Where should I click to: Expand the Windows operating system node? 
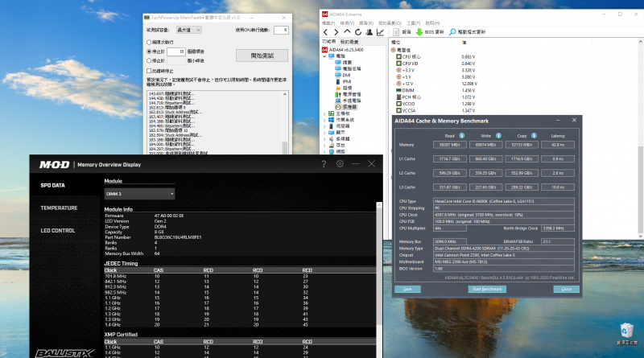(x=324, y=121)
